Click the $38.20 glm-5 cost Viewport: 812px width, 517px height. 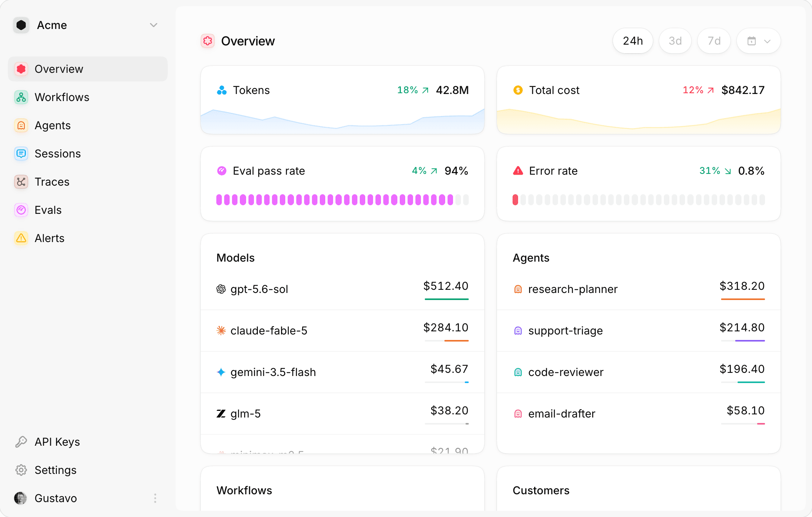tap(449, 410)
